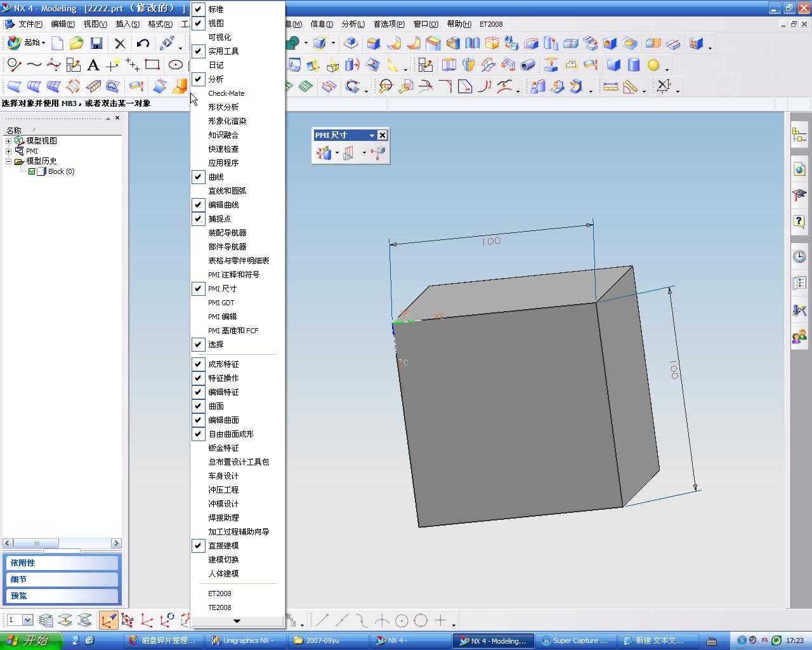Open the 文件(F) menu
This screenshot has width=812, height=650.
(30, 24)
